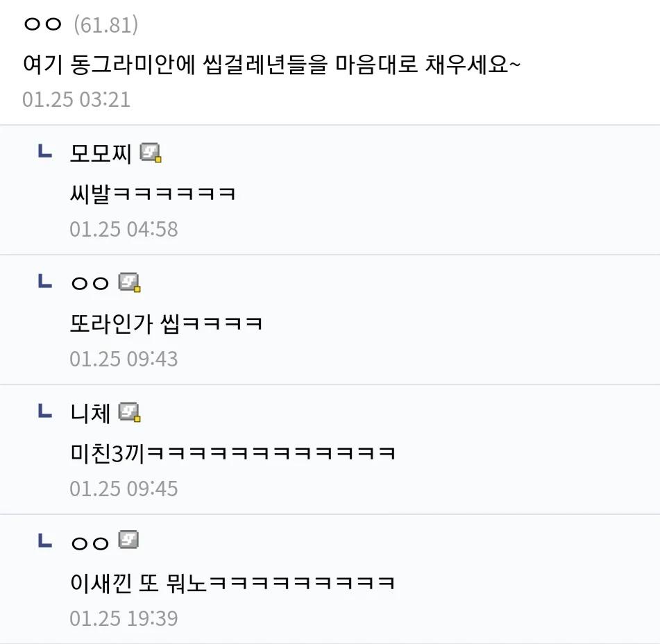The height and width of the screenshot is (644, 660).
Task: Click the 01.25 19:39 timestamp
Action: point(124,618)
